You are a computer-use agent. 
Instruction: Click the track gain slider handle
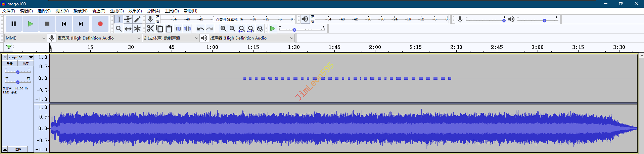[x=18, y=72]
